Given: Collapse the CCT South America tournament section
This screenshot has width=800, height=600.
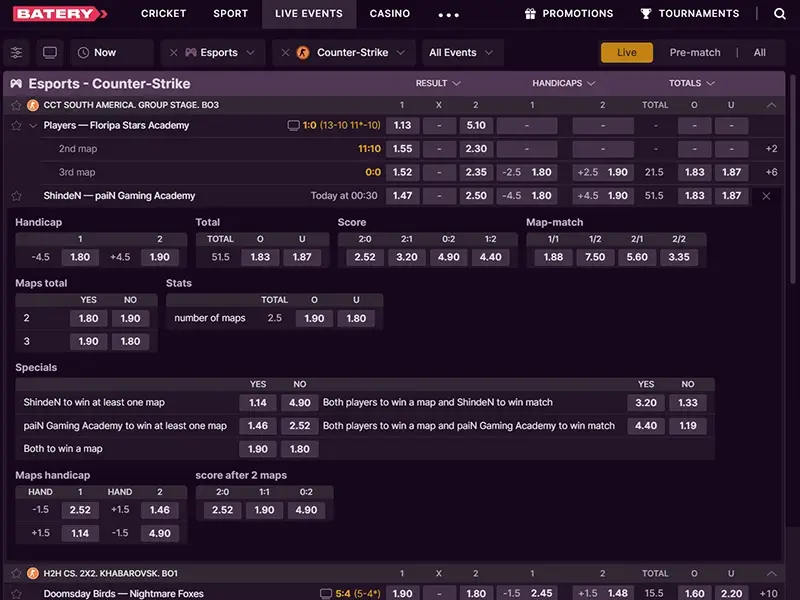Looking at the screenshot, I should click(771, 105).
